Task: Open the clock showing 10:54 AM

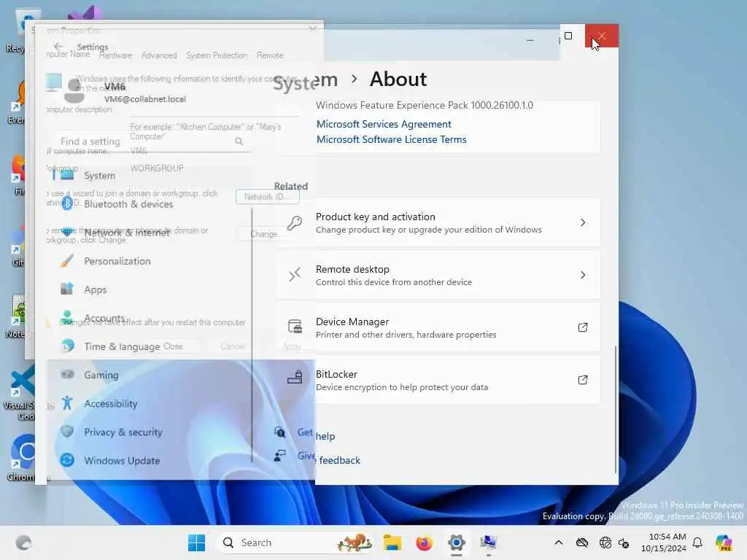Action: [x=664, y=542]
